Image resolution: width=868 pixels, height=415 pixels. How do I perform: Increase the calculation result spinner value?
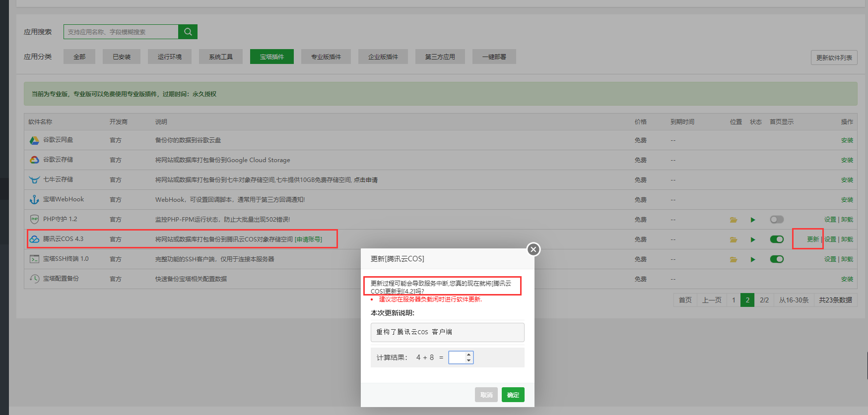pyautogui.click(x=468, y=355)
